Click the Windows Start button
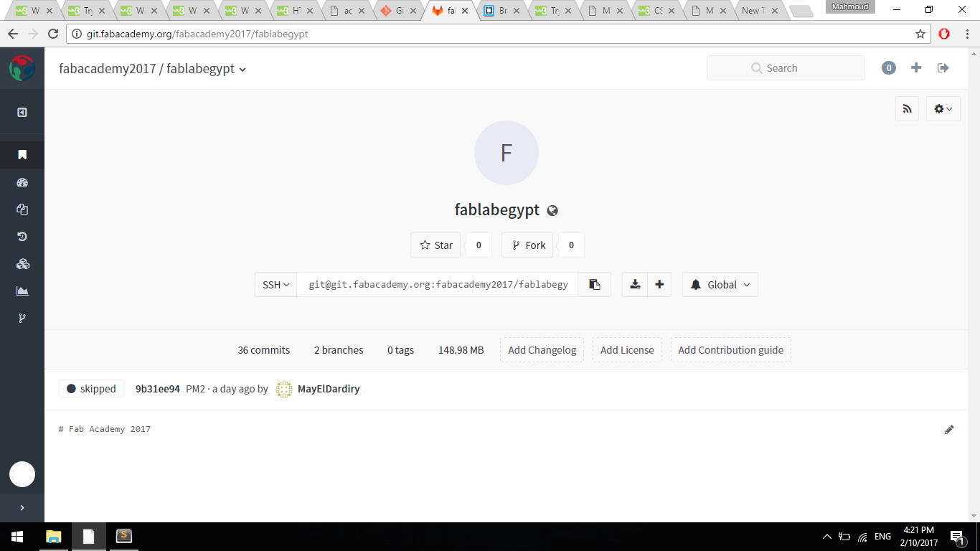The width and height of the screenshot is (980, 551). 17,537
